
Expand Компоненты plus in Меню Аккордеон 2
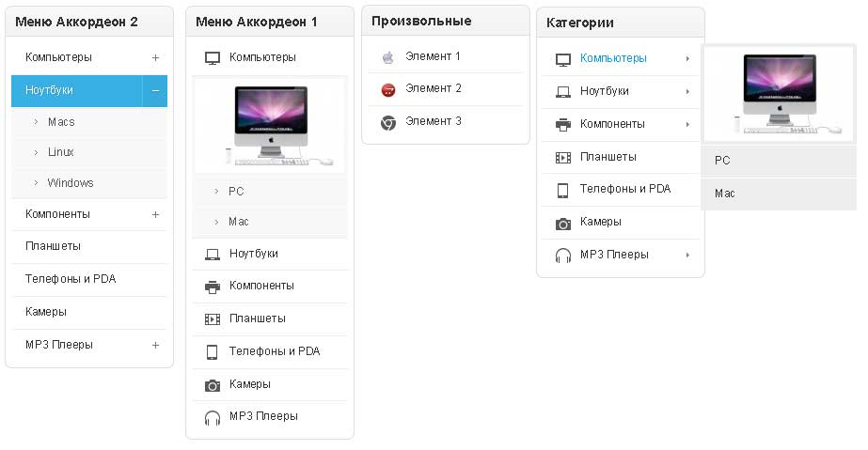click(156, 215)
